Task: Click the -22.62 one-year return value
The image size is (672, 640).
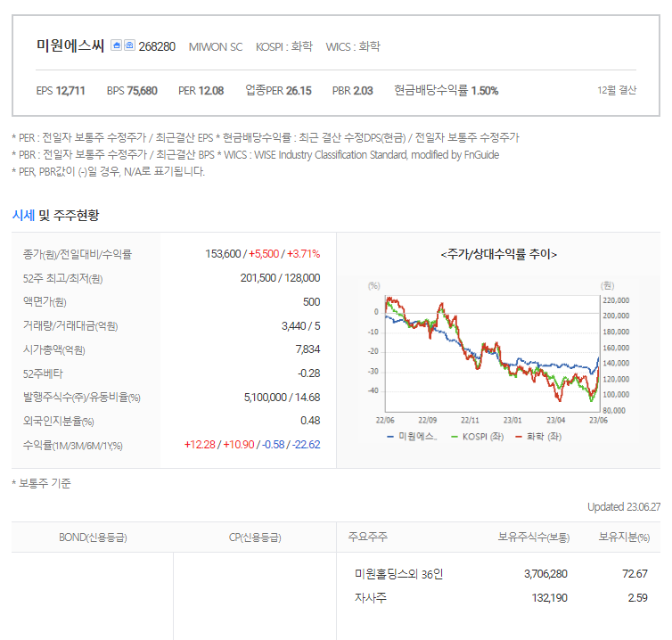Action: coord(306,445)
